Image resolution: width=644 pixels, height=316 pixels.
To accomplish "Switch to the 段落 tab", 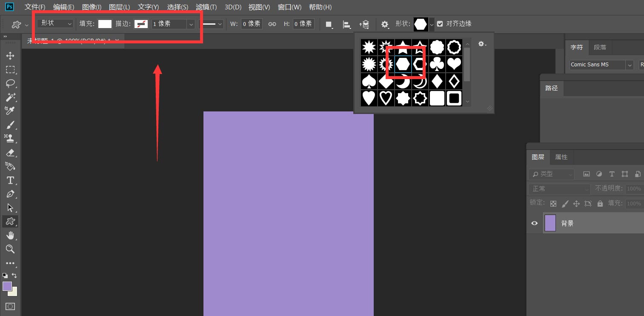I will click(600, 47).
